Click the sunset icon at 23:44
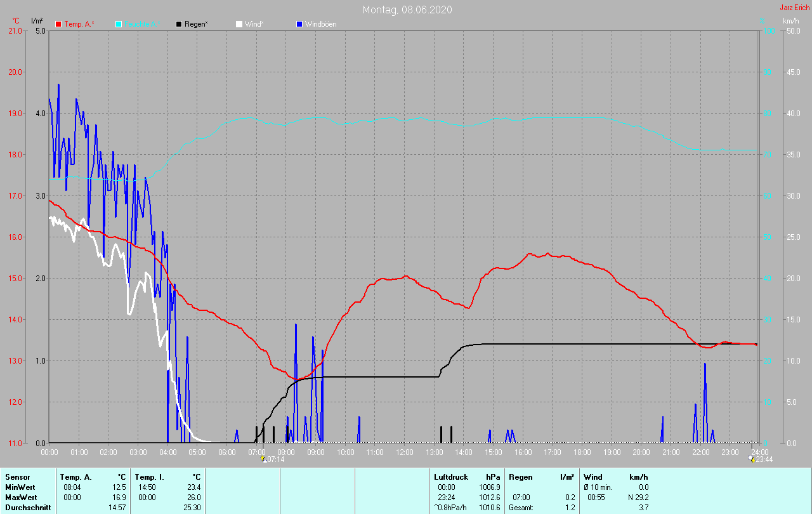Screen dimensions: 812x514 752,458
